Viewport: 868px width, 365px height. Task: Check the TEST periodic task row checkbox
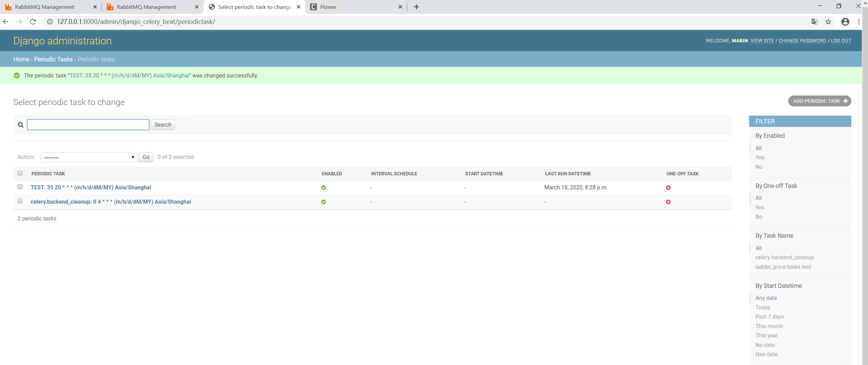coord(20,187)
